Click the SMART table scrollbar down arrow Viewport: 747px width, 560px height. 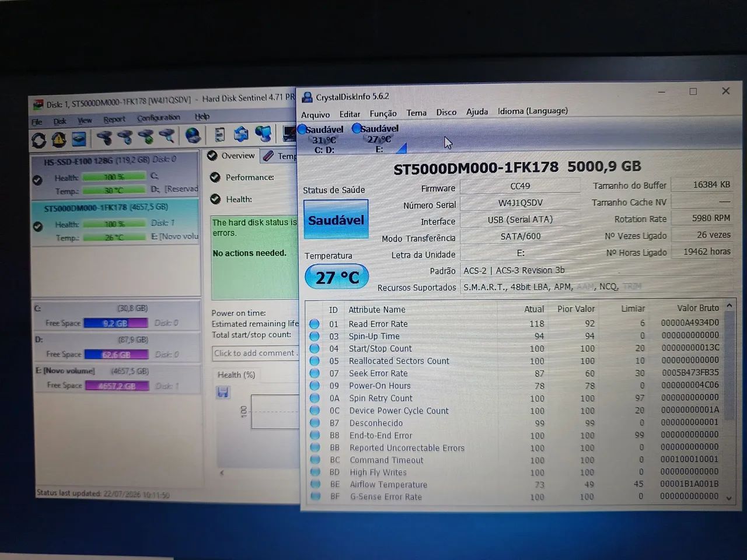[729, 498]
